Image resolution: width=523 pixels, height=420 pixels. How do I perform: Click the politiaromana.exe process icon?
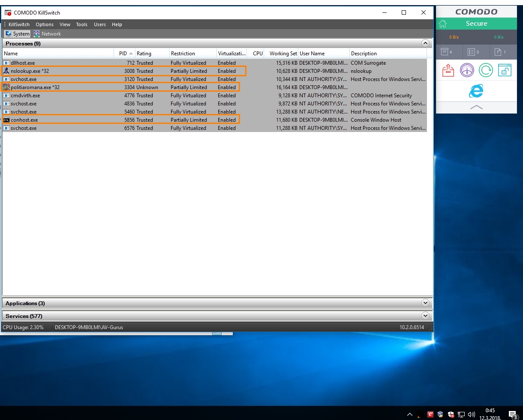point(6,87)
